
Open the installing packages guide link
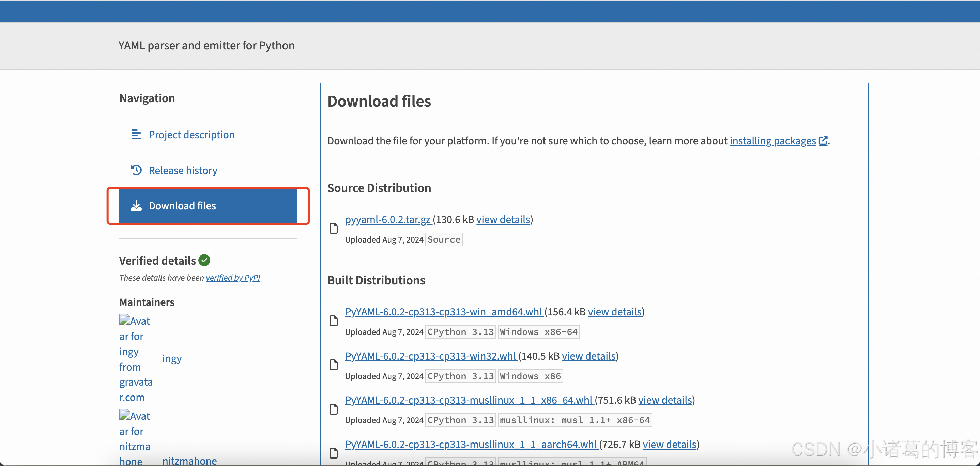tap(772, 141)
